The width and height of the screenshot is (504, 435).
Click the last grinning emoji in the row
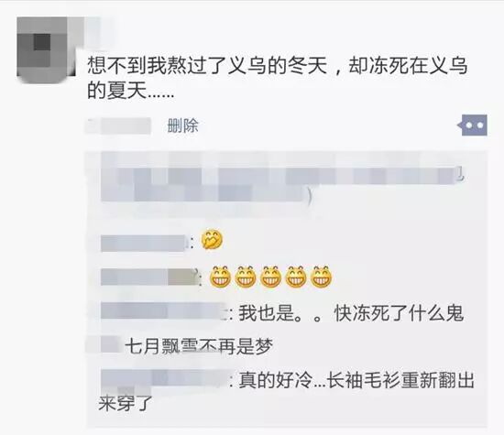click(x=321, y=277)
